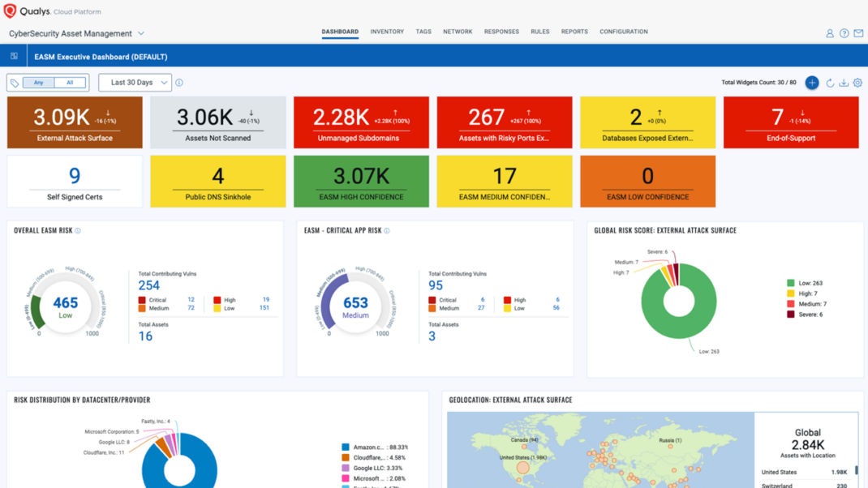Image resolution: width=868 pixels, height=488 pixels.
Task: Open the mail notifications icon
Action: tap(857, 33)
